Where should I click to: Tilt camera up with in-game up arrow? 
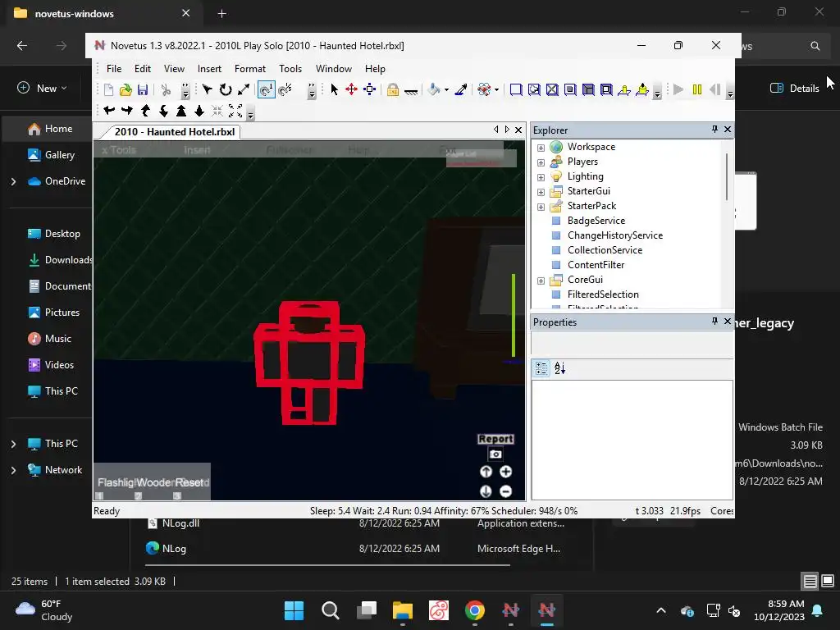pos(486,472)
